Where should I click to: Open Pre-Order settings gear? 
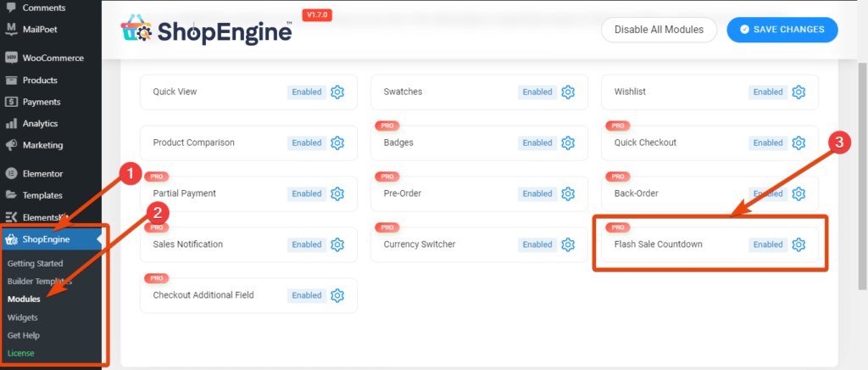(x=568, y=193)
